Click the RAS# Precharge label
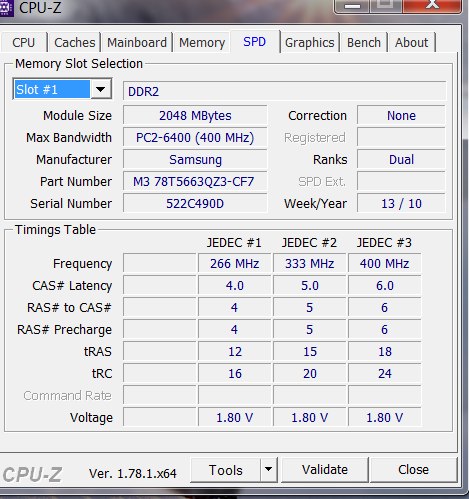The image size is (469, 499). point(65,330)
